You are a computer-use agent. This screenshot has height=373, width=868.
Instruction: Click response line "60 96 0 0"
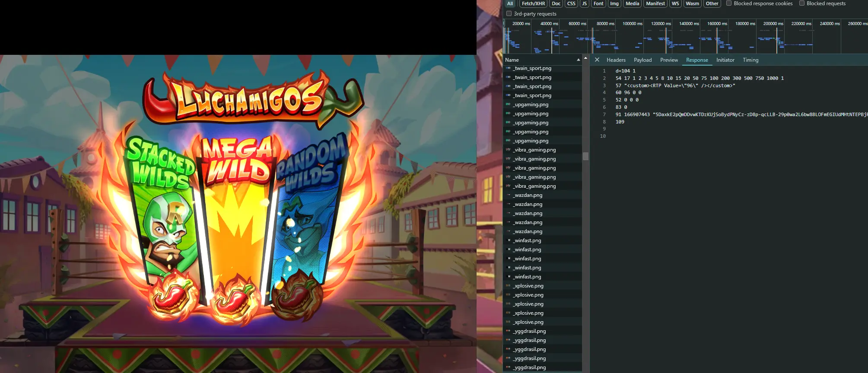[x=628, y=92]
